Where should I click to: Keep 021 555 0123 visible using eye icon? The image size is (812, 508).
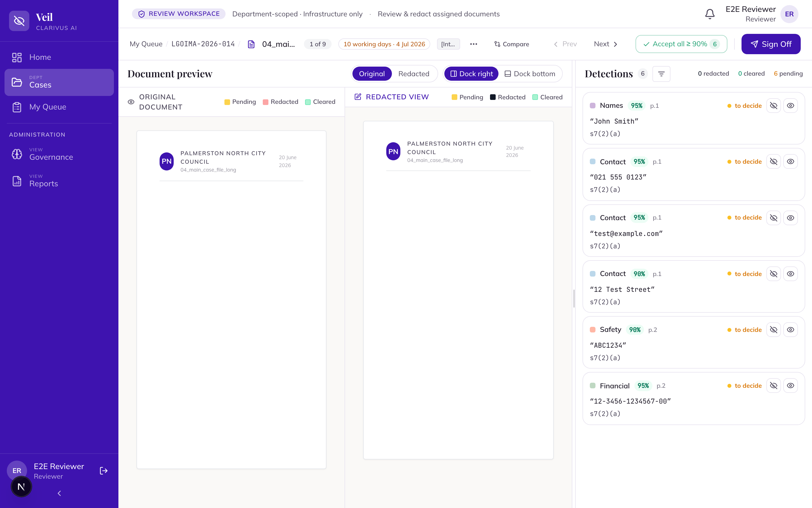pos(790,162)
